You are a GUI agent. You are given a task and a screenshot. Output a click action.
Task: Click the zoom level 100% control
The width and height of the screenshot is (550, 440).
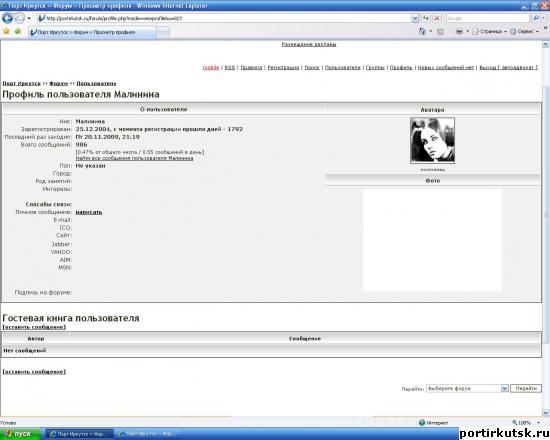pos(525,423)
